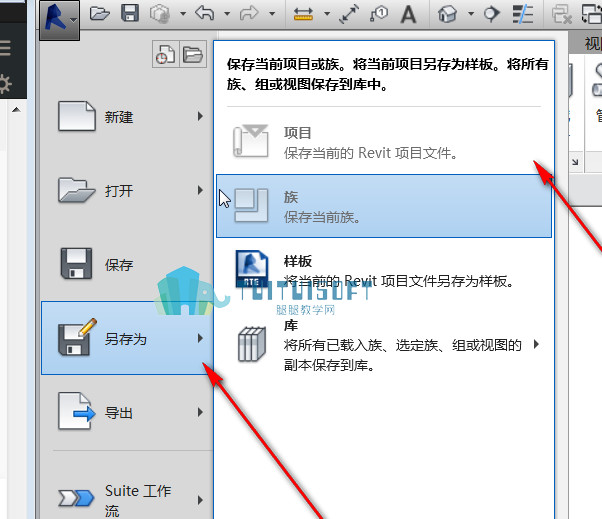Viewport: 602px width, 519px height.
Task: Select the Text tool letter A icon
Action: click(408, 15)
